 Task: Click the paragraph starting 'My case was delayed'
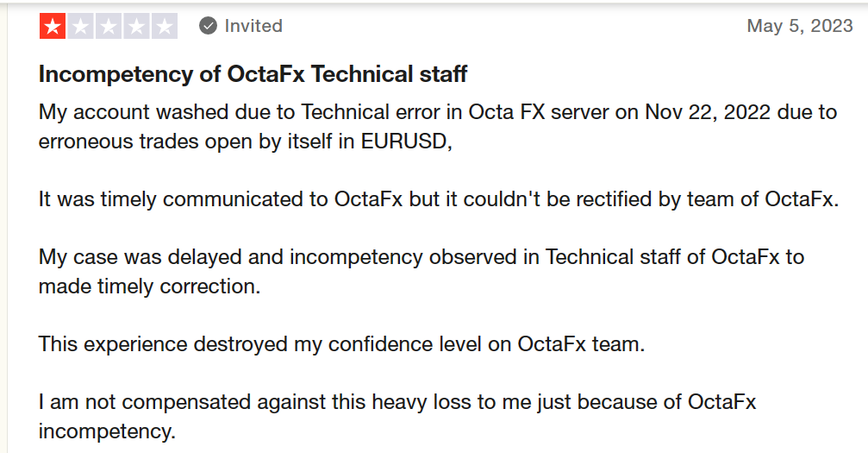pyautogui.click(x=422, y=272)
